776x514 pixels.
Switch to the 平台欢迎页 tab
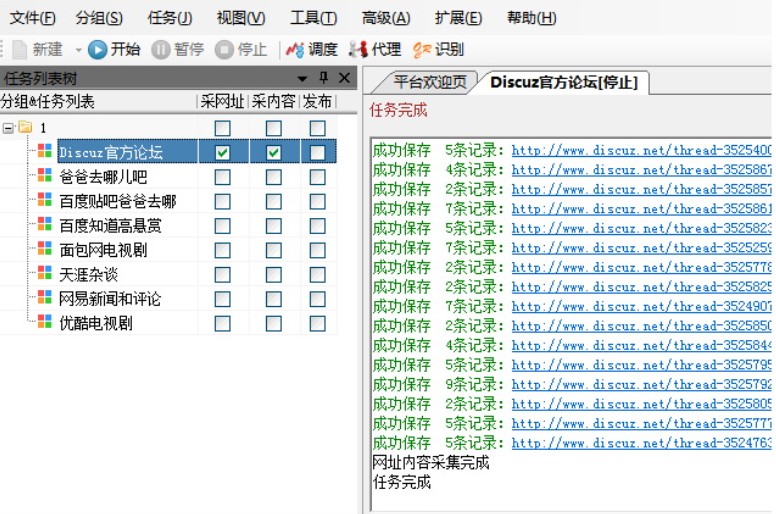pyautogui.click(x=430, y=82)
